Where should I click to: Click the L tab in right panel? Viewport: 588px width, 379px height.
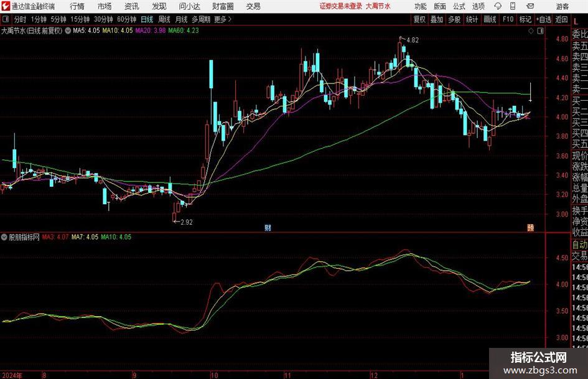click(x=576, y=21)
